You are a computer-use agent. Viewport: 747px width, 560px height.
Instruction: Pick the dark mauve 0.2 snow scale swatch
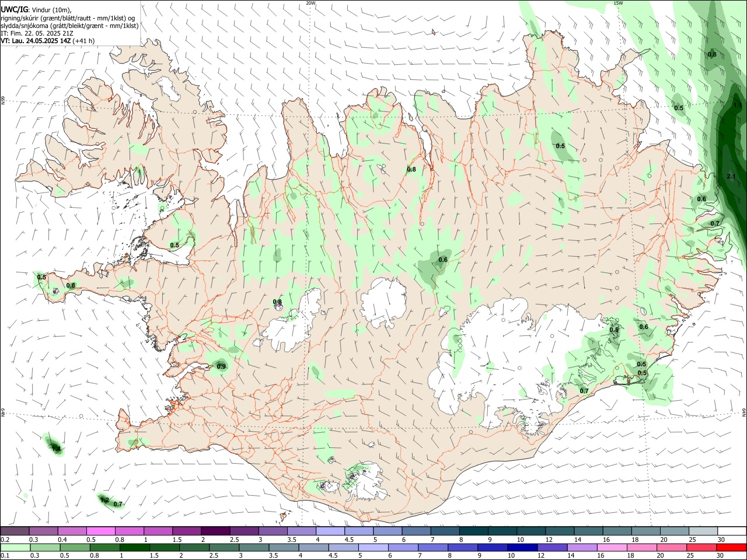(15, 531)
